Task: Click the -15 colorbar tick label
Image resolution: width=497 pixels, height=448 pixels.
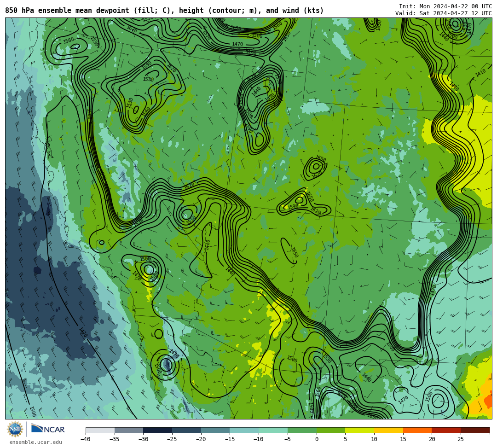Action: 230,439
